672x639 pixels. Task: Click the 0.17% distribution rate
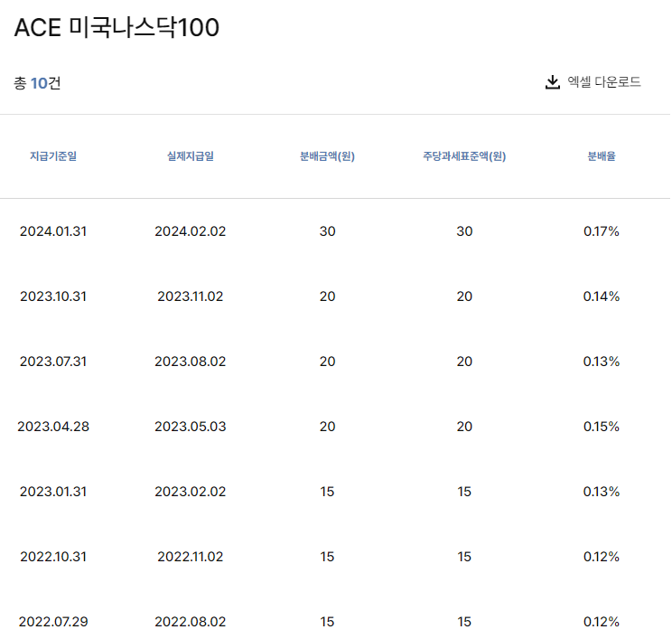tap(602, 231)
